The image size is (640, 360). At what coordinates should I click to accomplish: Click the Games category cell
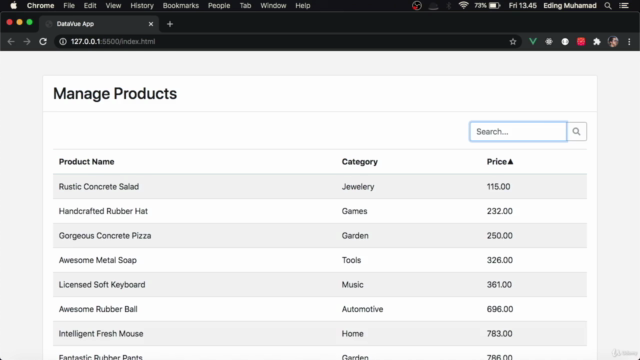(354, 211)
